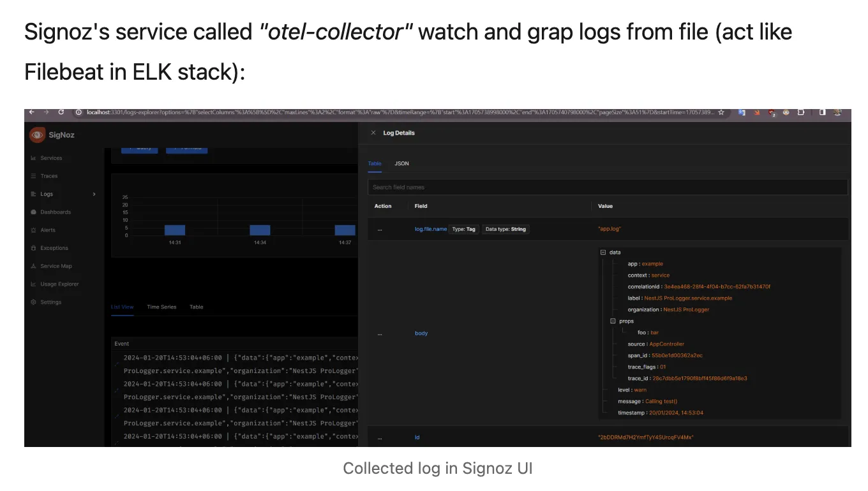868x491 pixels.
Task: Click the Service Map icon in sidebar
Action: point(33,266)
